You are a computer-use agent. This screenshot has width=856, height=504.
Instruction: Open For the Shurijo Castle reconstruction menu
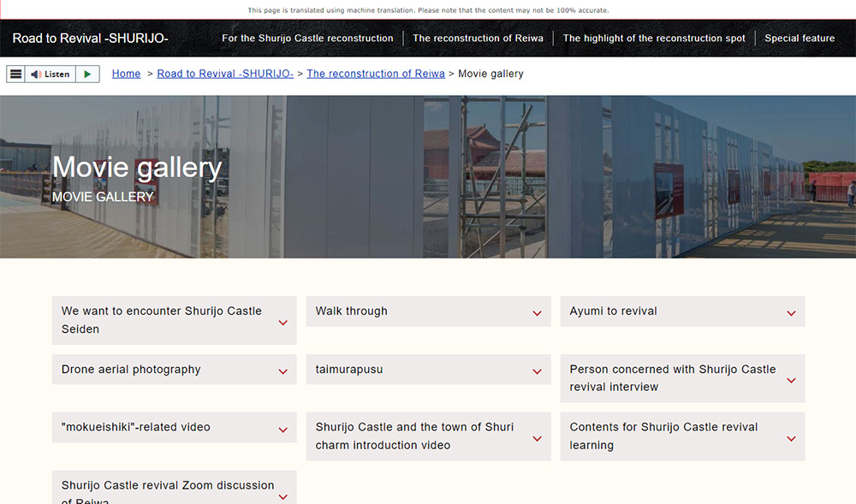[307, 39]
